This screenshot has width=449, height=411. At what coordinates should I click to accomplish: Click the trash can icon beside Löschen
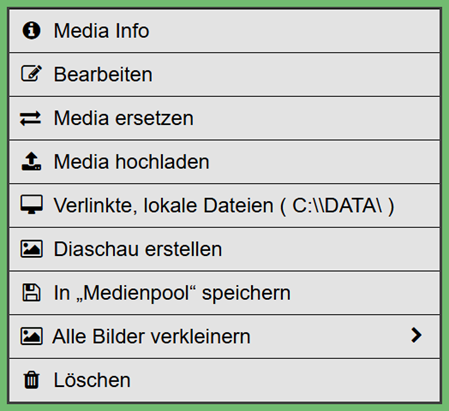31,380
